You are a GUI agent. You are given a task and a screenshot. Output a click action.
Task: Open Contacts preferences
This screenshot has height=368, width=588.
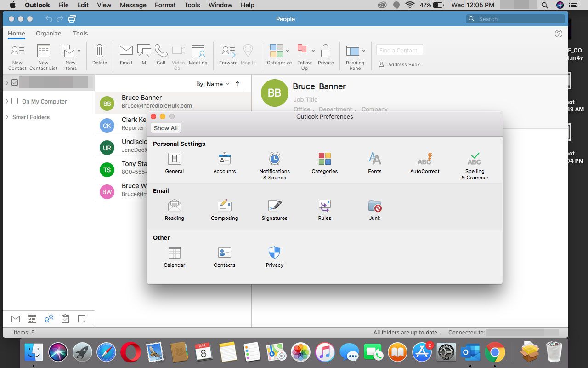point(225,257)
